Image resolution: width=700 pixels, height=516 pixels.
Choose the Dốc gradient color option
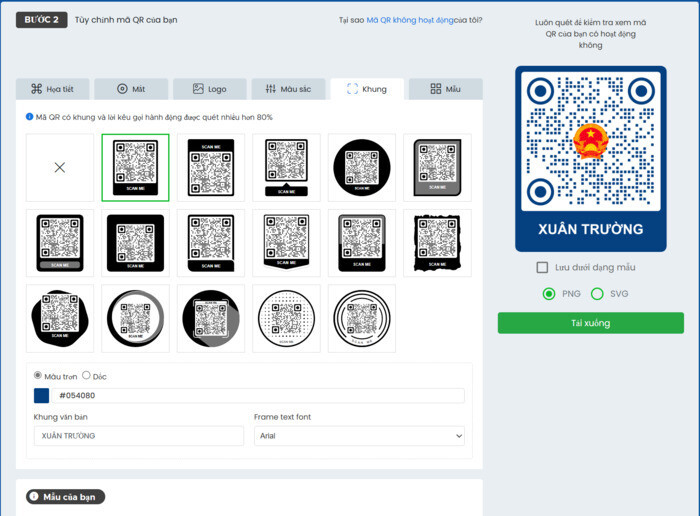(86, 375)
